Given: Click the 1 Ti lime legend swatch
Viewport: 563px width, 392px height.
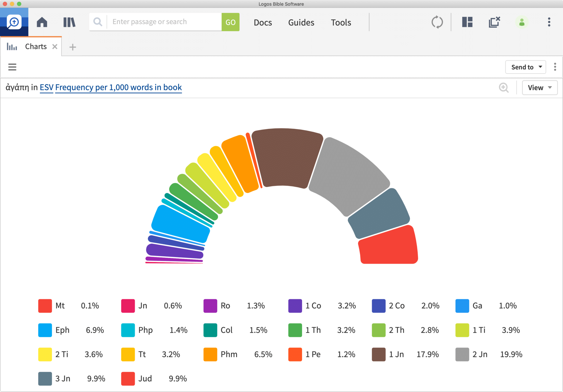Looking at the screenshot, I should pyautogui.click(x=462, y=330).
